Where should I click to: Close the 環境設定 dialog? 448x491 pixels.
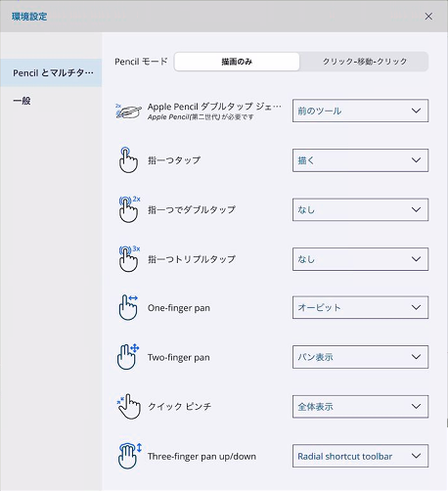(428, 17)
